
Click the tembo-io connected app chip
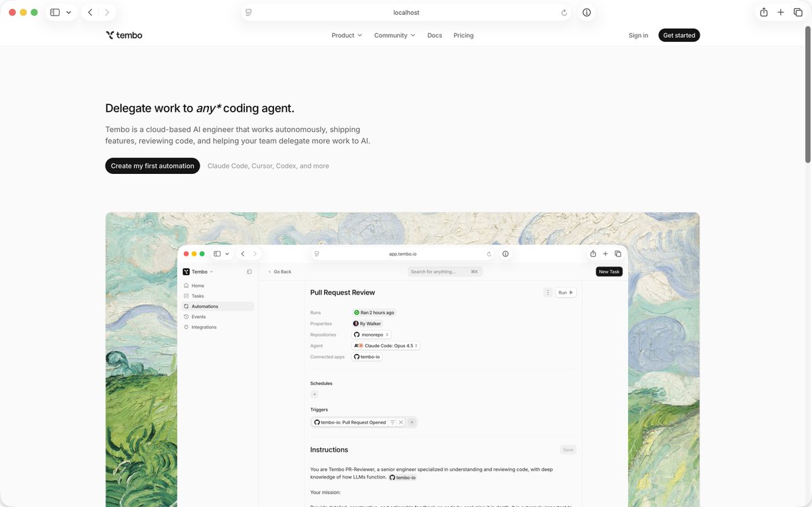click(367, 357)
